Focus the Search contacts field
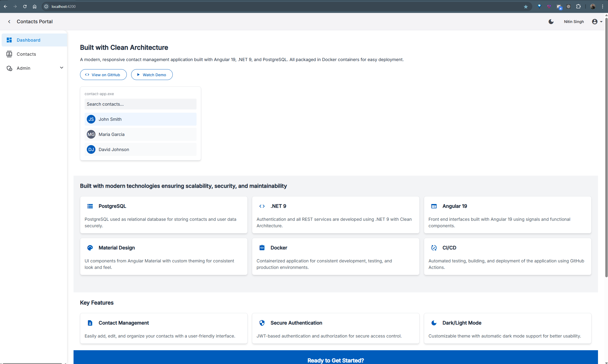The image size is (608, 364). tap(141, 104)
